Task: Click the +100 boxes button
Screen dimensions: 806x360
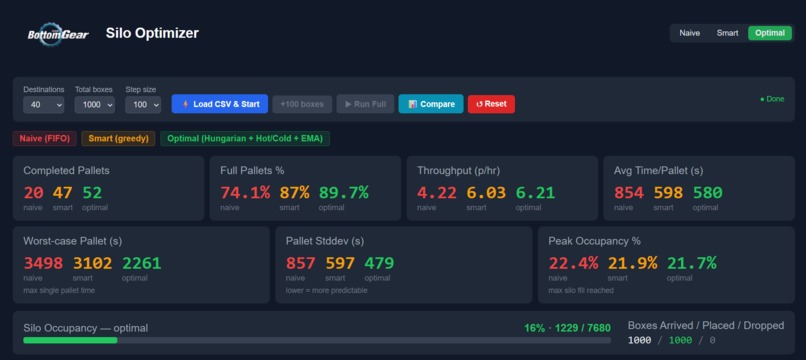Action: pyautogui.click(x=302, y=104)
